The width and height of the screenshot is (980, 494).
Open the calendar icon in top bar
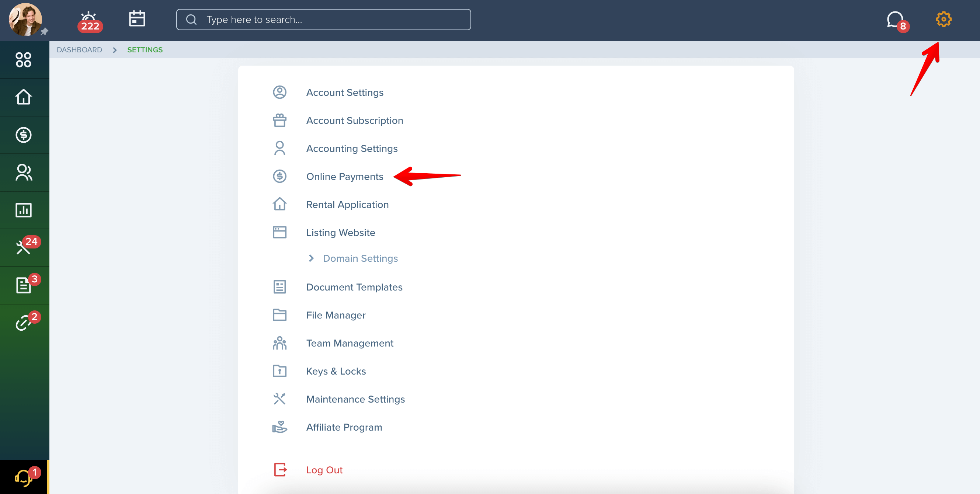(137, 18)
